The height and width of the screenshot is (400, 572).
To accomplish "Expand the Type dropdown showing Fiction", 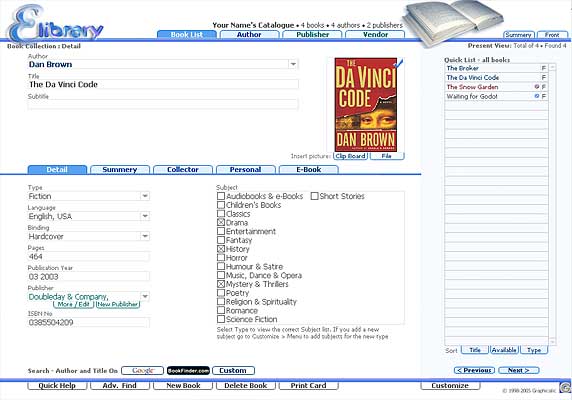I will click(145, 196).
